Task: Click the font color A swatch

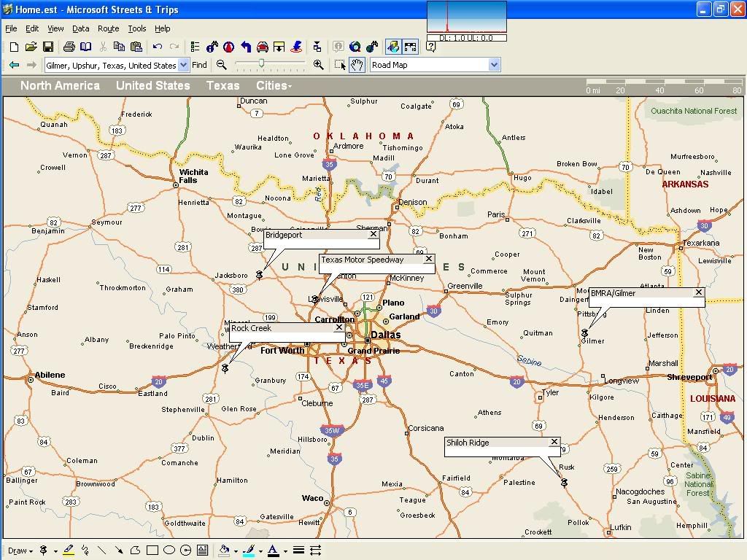Action: point(273,551)
